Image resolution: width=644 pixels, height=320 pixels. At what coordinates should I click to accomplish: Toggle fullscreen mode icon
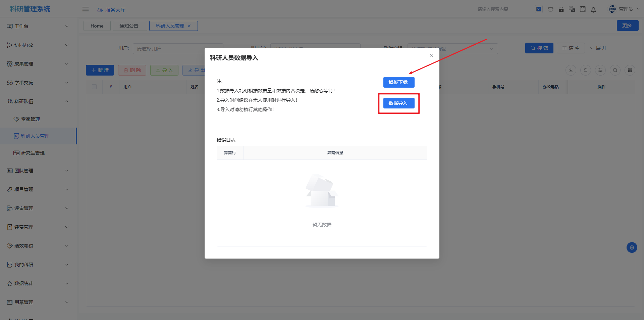[583, 9]
